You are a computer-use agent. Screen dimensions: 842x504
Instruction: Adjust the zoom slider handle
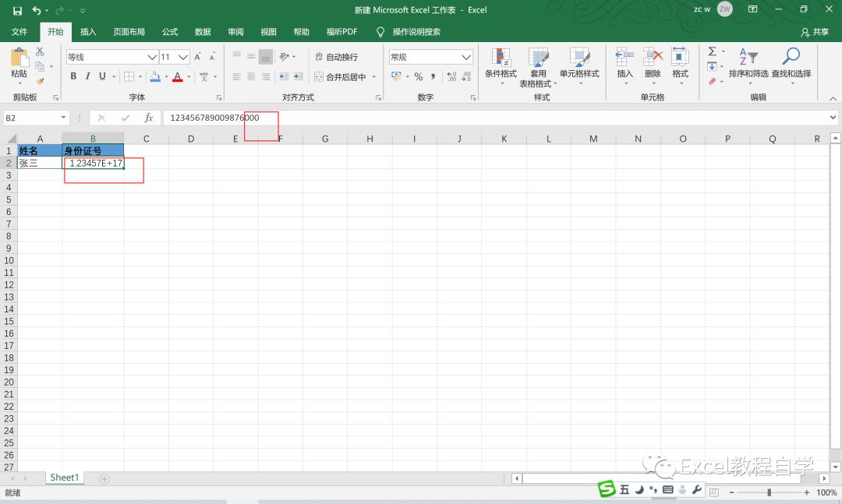point(769,492)
